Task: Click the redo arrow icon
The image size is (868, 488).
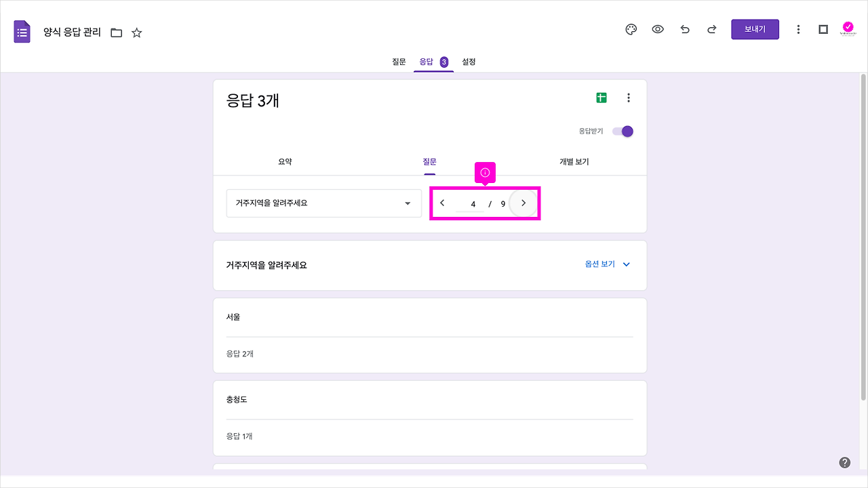Action: pyautogui.click(x=711, y=29)
